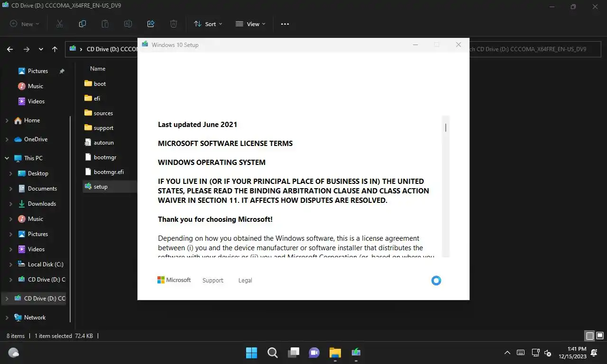Select Network in navigation pane
Image resolution: width=607 pixels, height=364 pixels.
[x=35, y=318]
